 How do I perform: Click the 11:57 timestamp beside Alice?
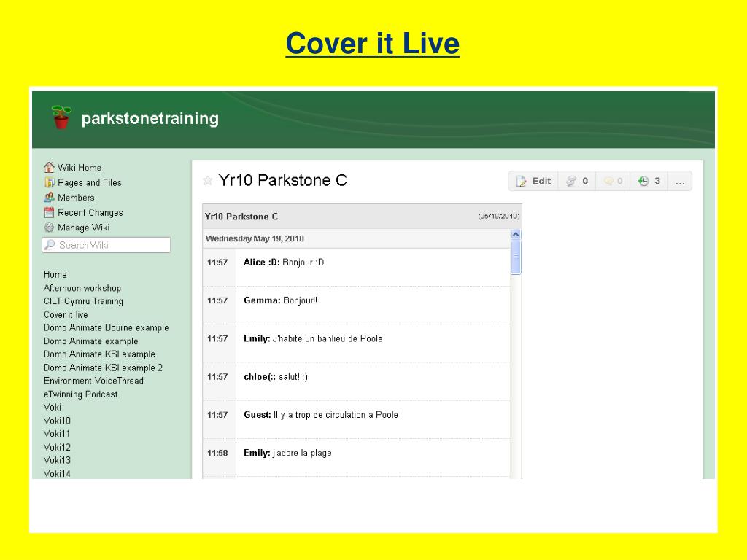[x=217, y=262]
